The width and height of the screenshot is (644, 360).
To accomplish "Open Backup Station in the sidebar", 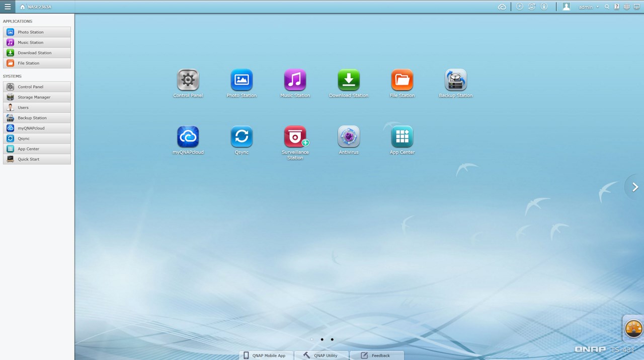I will click(x=37, y=118).
